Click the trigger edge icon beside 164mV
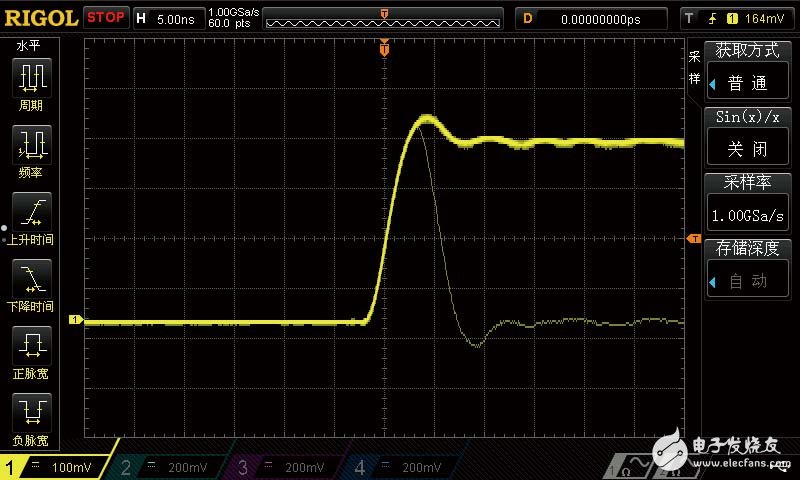Screen dimensions: 800x480 pyautogui.click(x=714, y=18)
